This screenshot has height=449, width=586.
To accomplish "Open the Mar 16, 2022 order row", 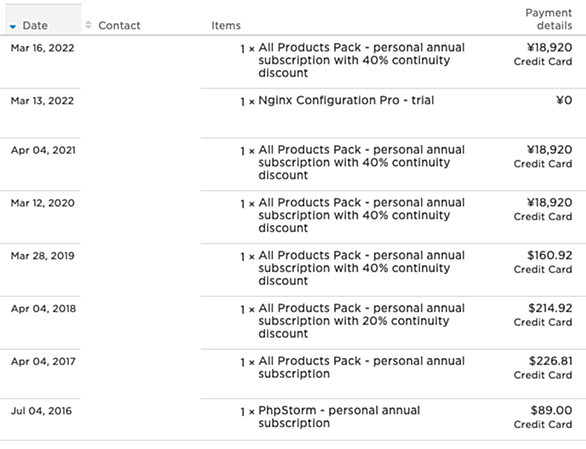I will pyautogui.click(x=293, y=62).
